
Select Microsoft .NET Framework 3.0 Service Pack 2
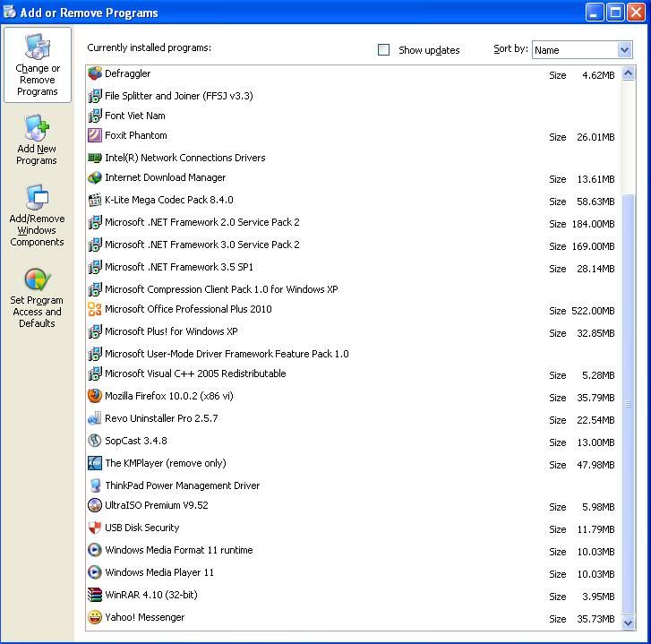coord(201,245)
